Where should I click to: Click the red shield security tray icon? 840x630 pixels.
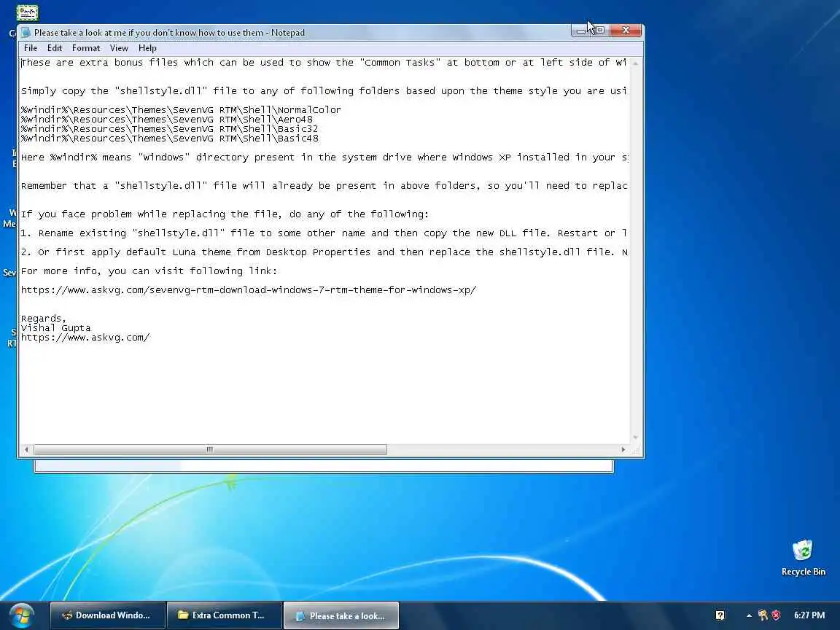(x=777, y=615)
